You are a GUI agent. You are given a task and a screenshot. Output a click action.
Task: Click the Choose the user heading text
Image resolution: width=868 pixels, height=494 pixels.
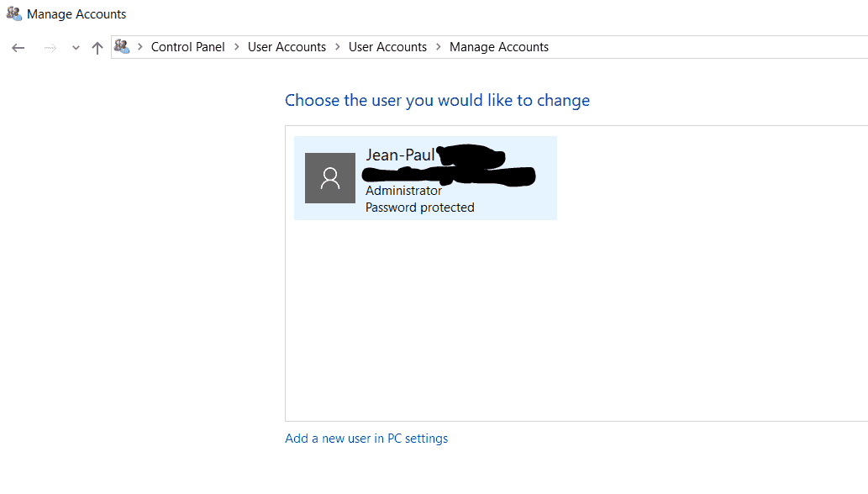coord(437,100)
